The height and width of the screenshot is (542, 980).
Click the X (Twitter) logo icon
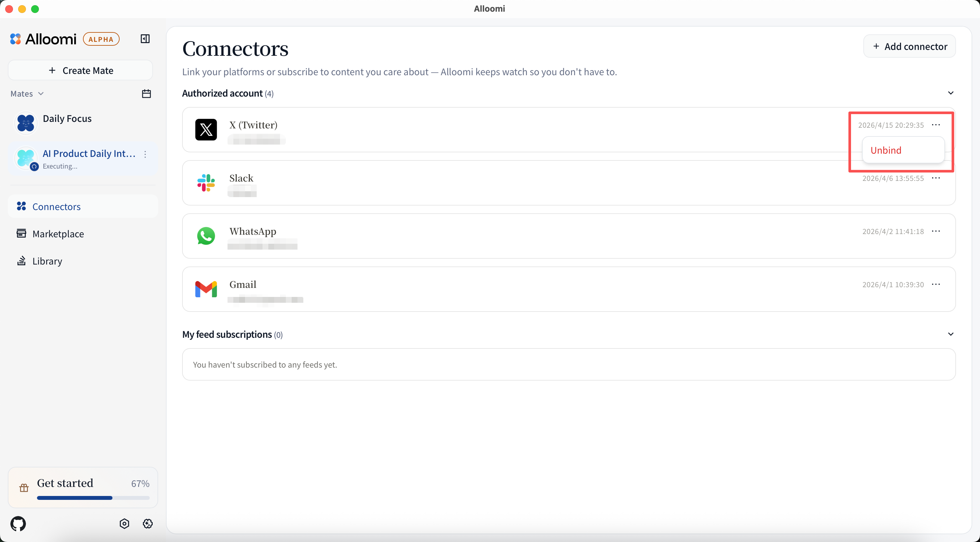tap(206, 130)
